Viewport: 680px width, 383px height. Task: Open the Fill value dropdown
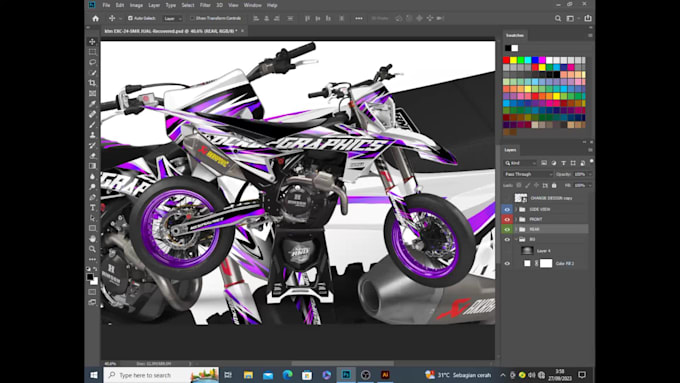point(590,185)
